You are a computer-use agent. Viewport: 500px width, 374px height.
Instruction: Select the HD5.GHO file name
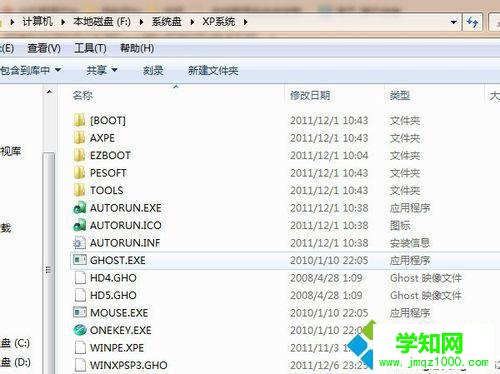[113, 295]
